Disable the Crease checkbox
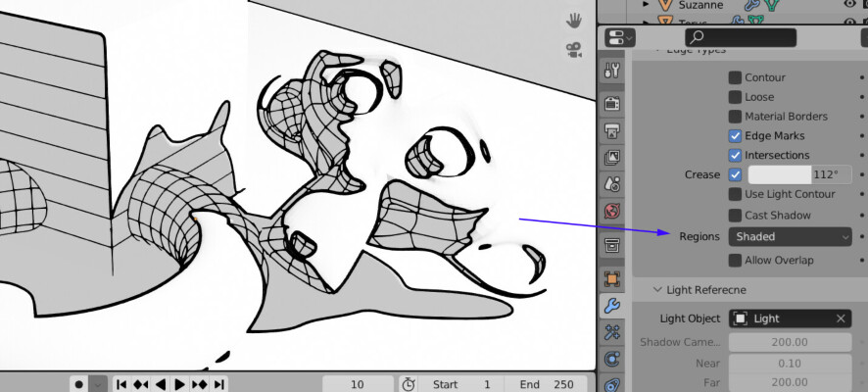 click(735, 174)
